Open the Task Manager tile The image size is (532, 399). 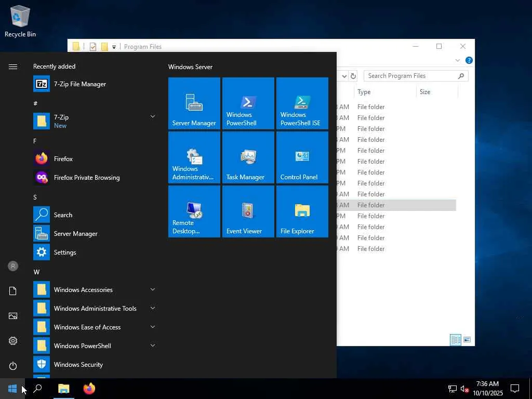[x=248, y=157]
